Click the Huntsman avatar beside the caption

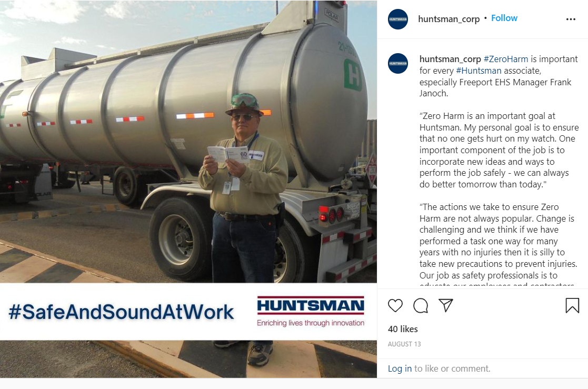398,63
